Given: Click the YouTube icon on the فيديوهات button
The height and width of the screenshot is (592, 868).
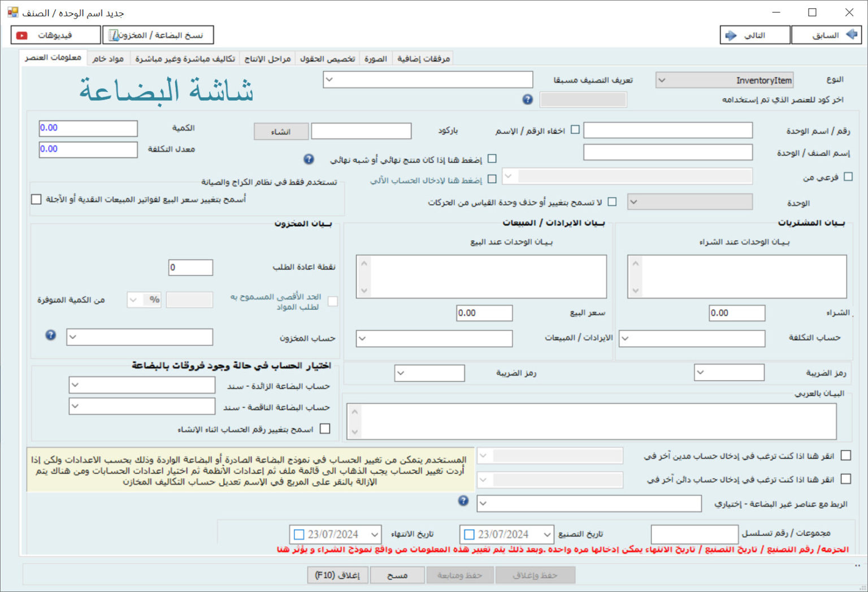Looking at the screenshot, I should (22, 35).
